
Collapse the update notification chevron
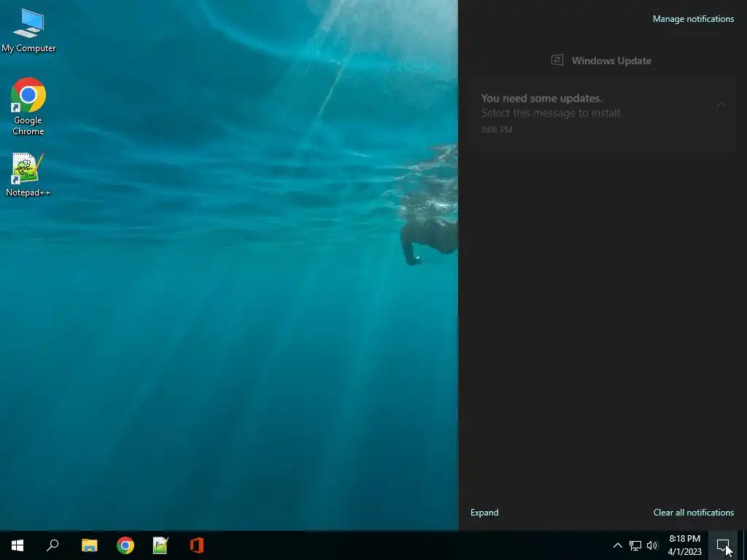pyautogui.click(x=720, y=104)
